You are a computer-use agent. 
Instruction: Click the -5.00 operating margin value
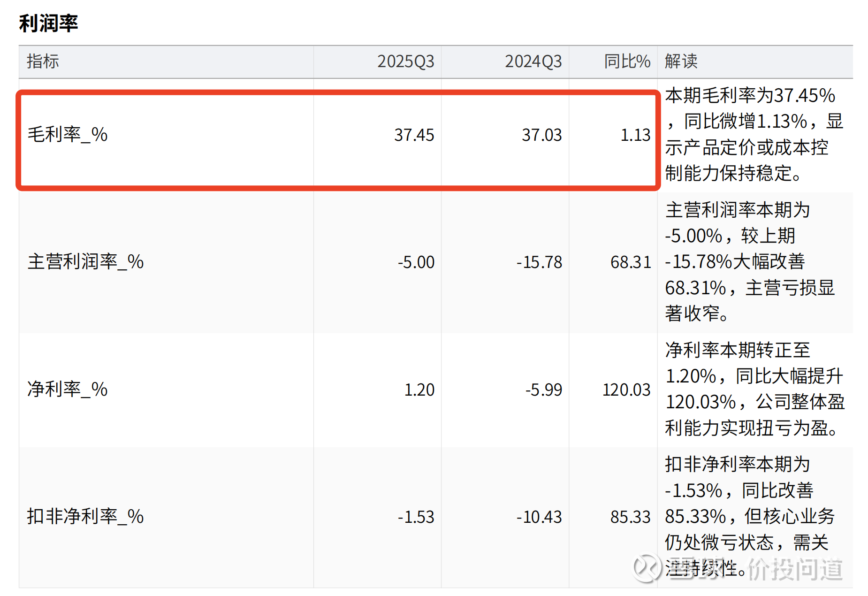pos(416,262)
